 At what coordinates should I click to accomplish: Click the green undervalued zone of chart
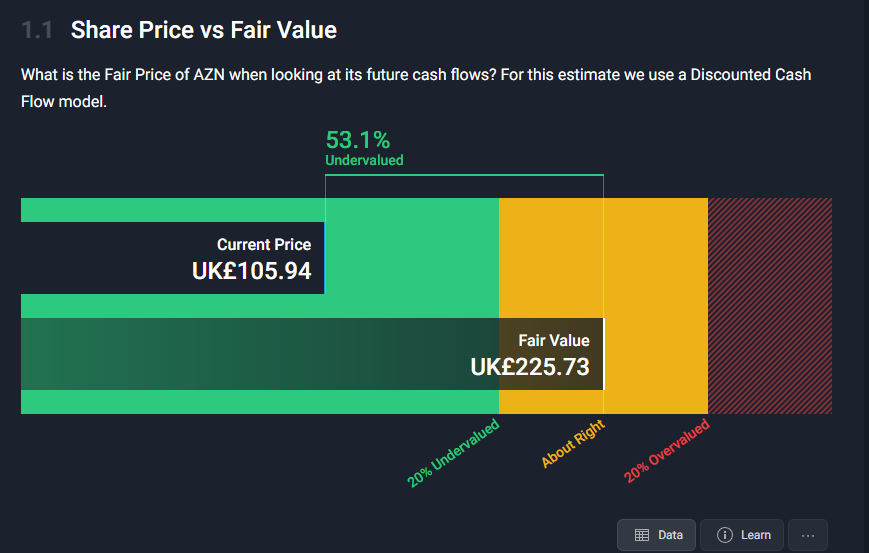(411, 258)
